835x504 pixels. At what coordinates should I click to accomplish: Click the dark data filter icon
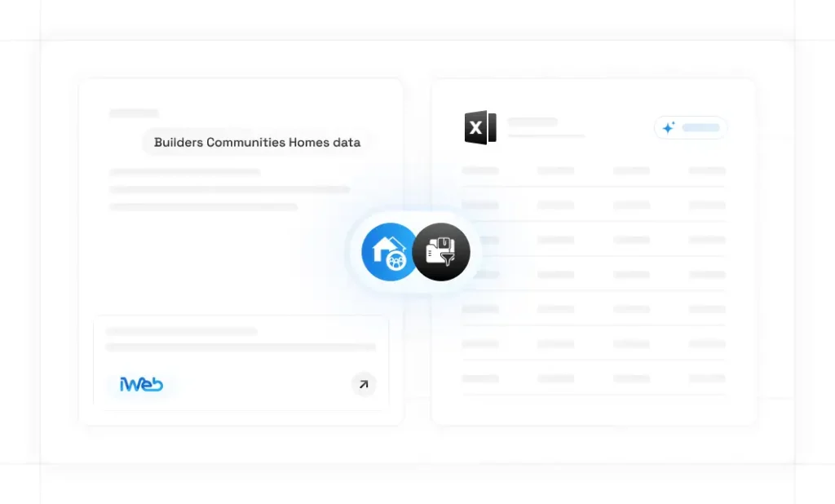[x=441, y=252]
